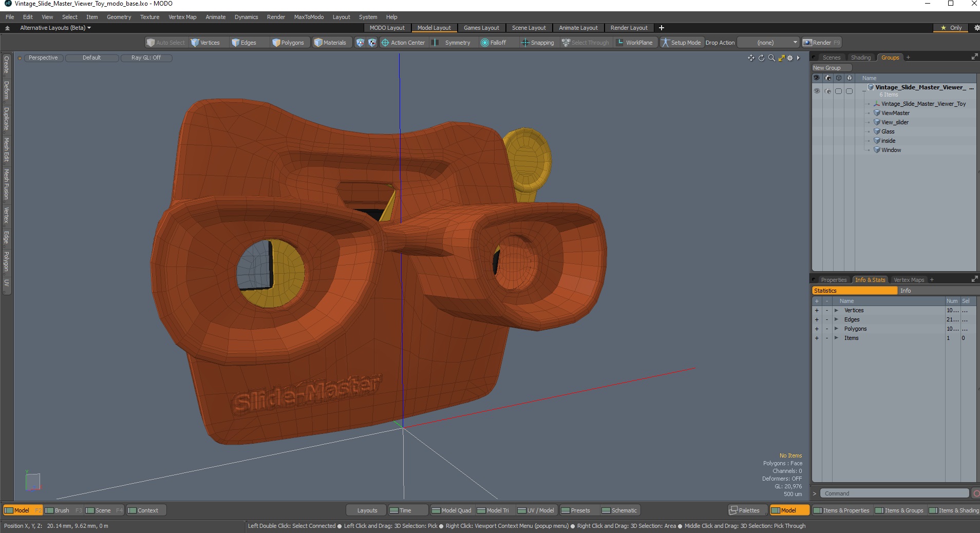Collapse the Vintage_Slide_Master_Viewer group

click(x=864, y=91)
